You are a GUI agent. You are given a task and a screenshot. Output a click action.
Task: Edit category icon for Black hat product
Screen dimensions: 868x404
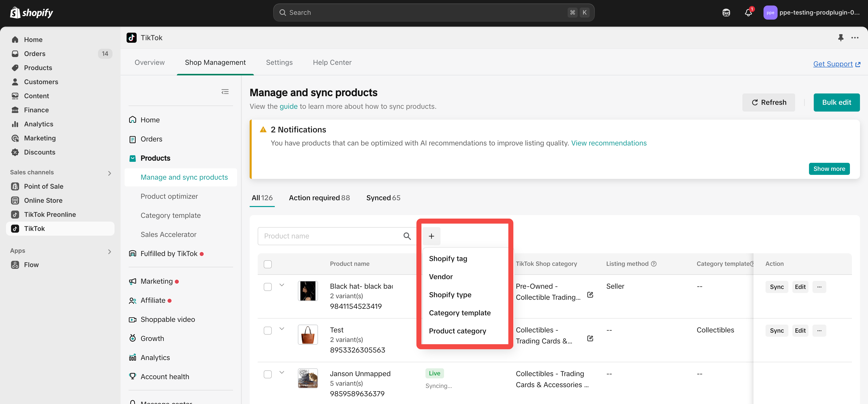[x=590, y=294]
